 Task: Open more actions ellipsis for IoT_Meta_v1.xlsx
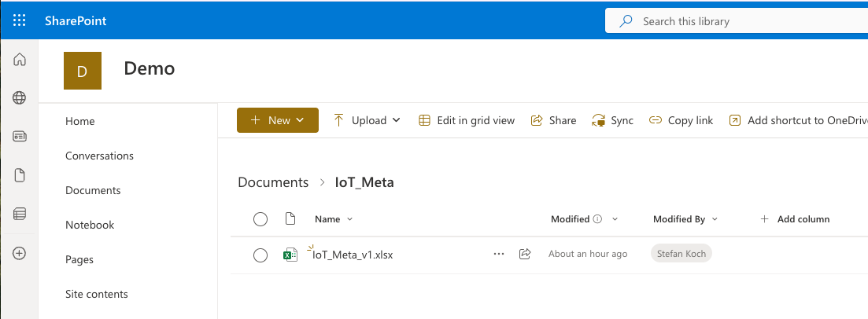pos(498,254)
